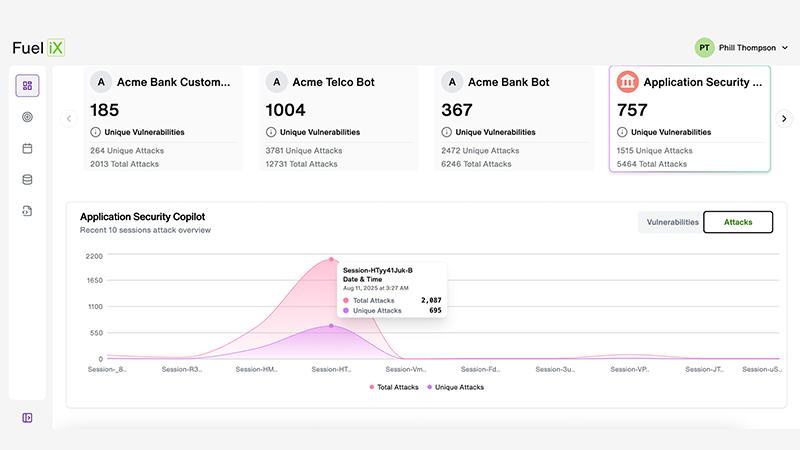This screenshot has height=450, width=800.
Task: Select the database icon in sidebar
Action: click(x=27, y=180)
